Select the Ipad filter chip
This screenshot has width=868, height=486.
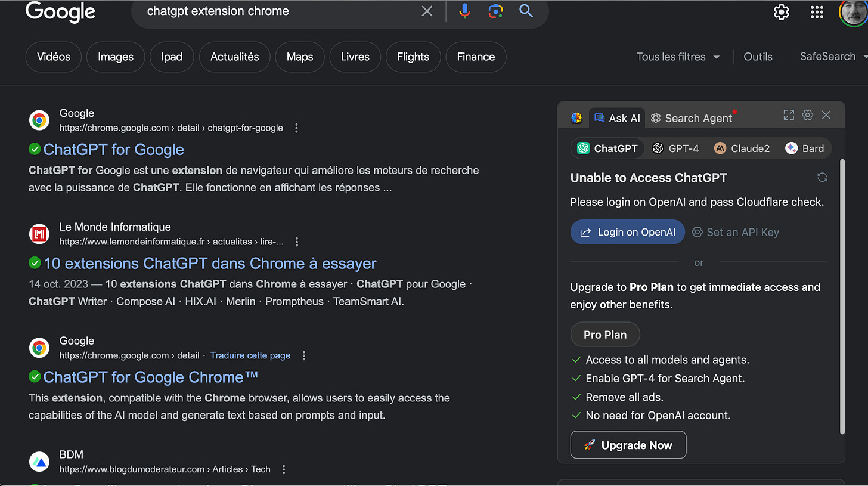pos(172,57)
